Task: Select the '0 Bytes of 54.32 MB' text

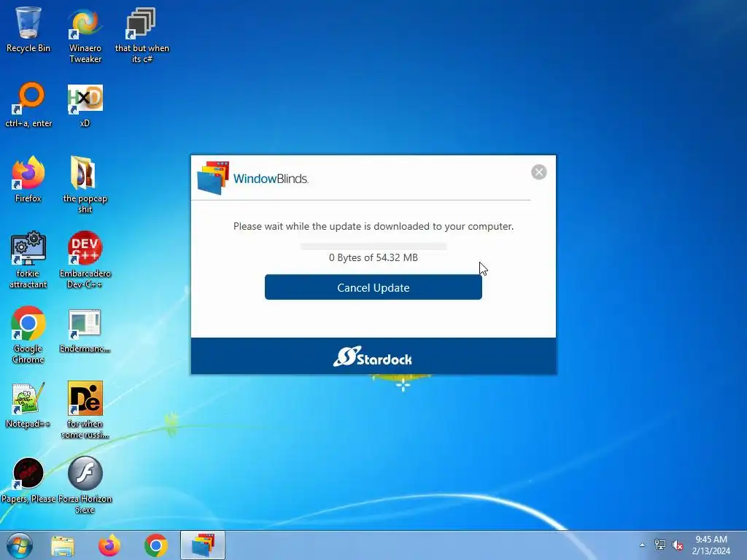Action: (373, 257)
